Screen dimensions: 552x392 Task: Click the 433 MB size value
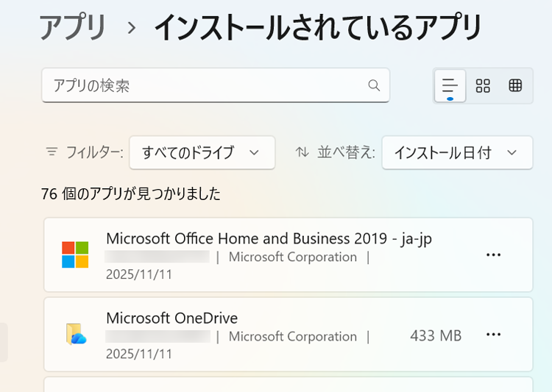pos(436,335)
